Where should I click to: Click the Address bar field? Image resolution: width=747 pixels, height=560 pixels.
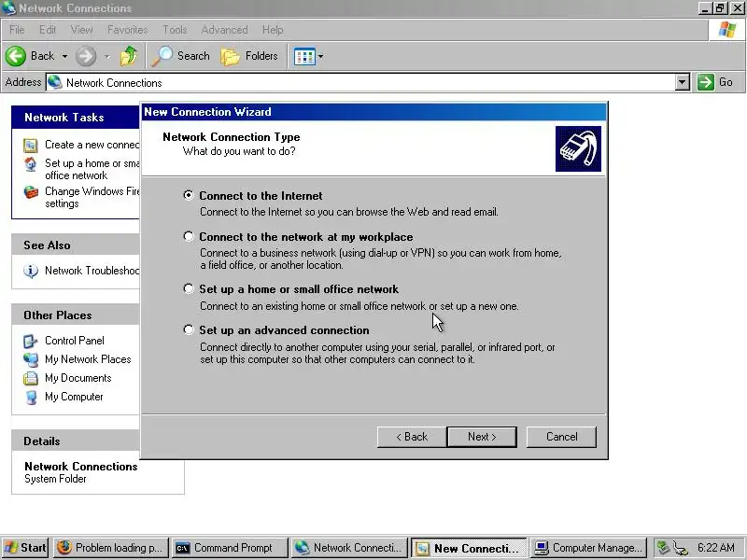pos(360,82)
